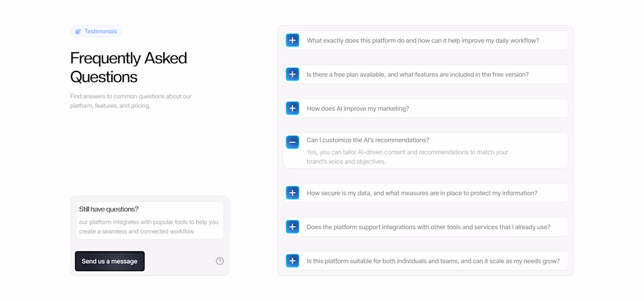Expand 'How does AI improve my marketing?'
Viewport: 644px width, 301px height.
click(x=292, y=108)
